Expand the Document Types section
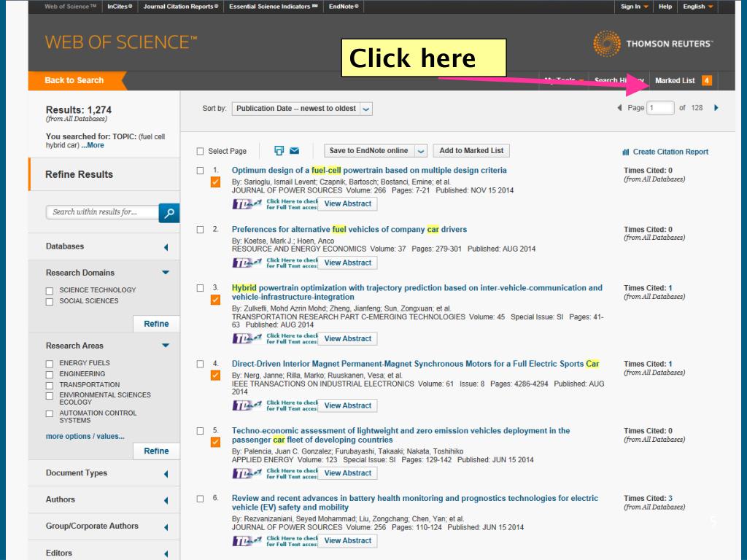The image size is (747, 560). [166, 474]
